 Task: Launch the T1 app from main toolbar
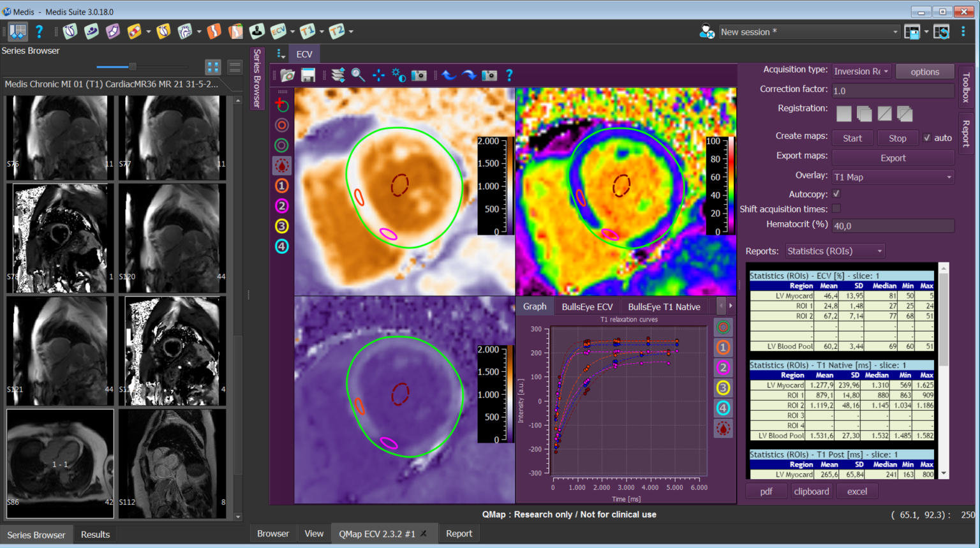click(x=308, y=31)
